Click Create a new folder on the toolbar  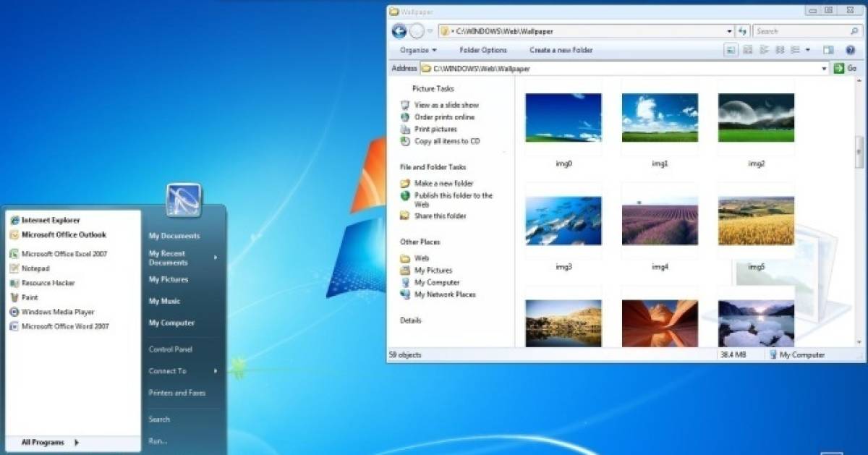click(x=561, y=50)
